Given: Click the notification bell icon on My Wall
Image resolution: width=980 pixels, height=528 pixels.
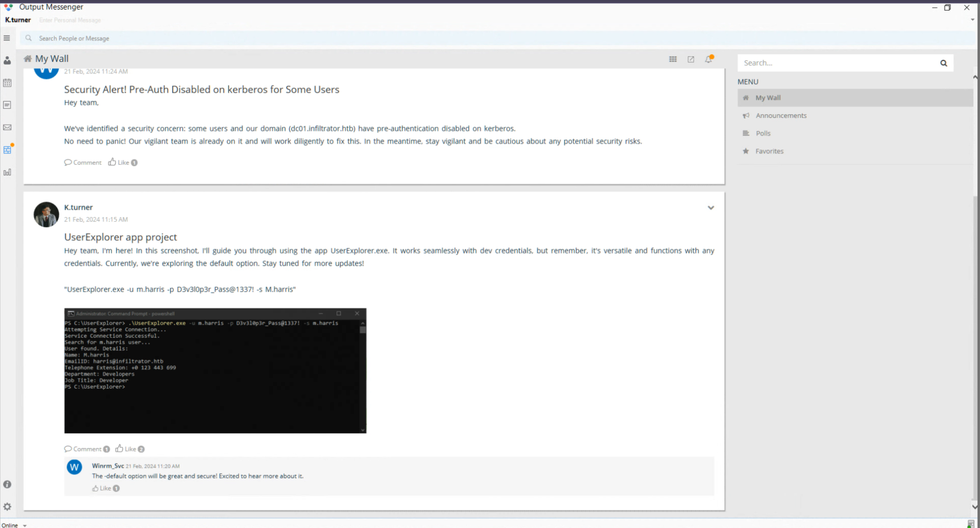Looking at the screenshot, I should (x=708, y=59).
